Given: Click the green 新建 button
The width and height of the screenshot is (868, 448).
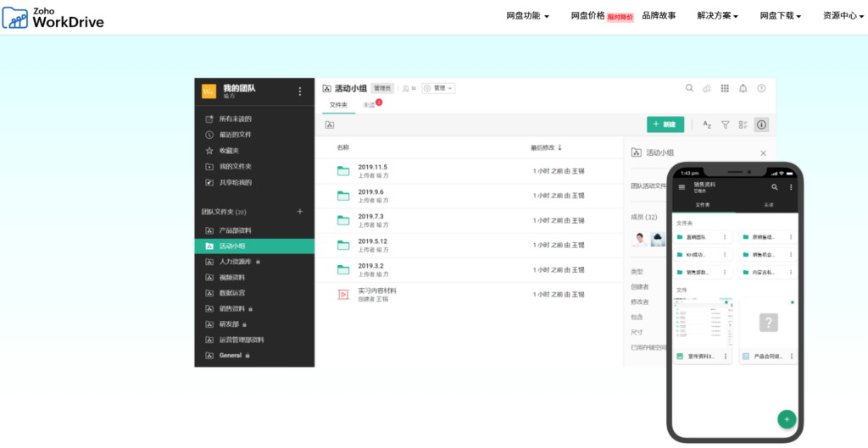Looking at the screenshot, I should (665, 124).
